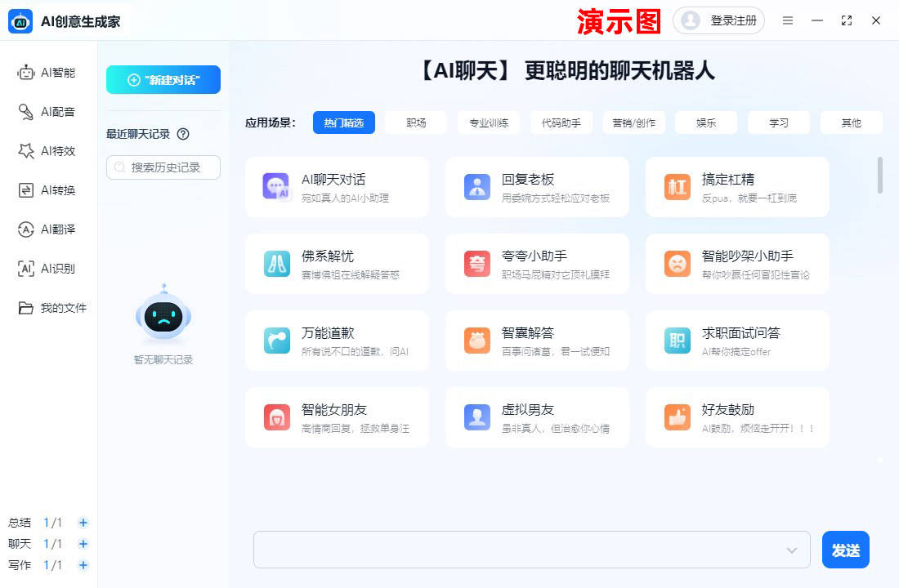Screen dimensions: 899x588
Task: Open the 职场 scenario tab
Action: pos(417,122)
